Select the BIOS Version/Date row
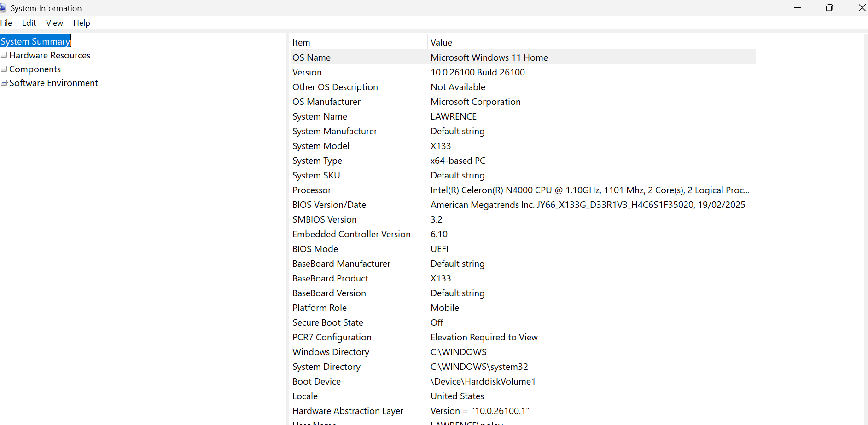868x425 pixels. click(414, 205)
